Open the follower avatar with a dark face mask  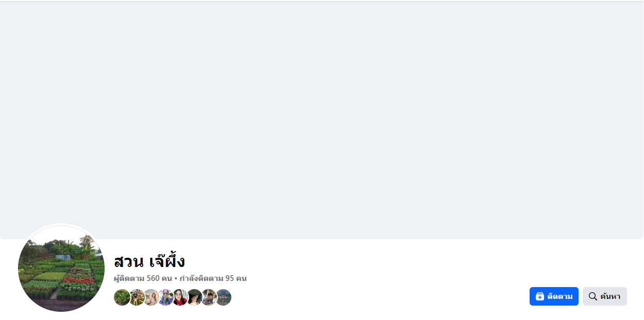click(137, 297)
